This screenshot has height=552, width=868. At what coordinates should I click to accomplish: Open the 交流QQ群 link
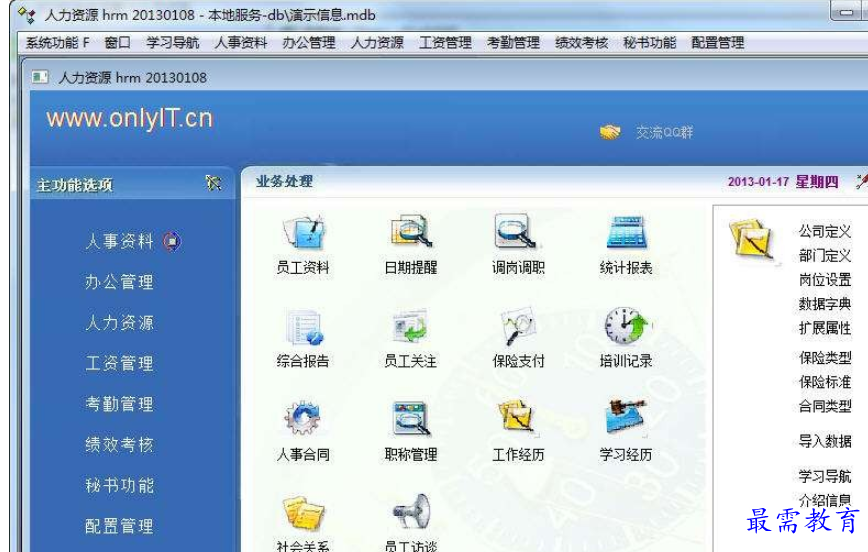click(x=664, y=132)
